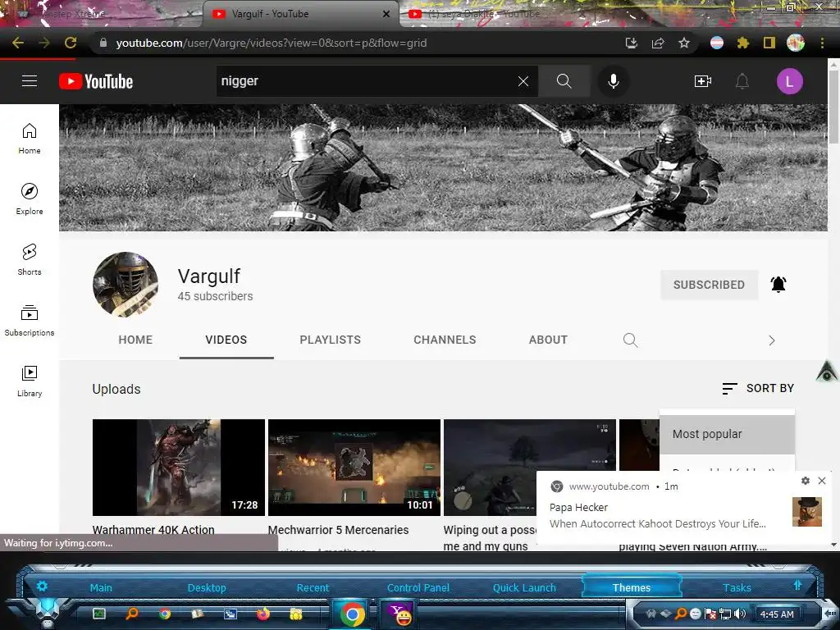Viewport: 840px width, 630px height.
Task: Start voice search with the microphone
Action: click(614, 81)
